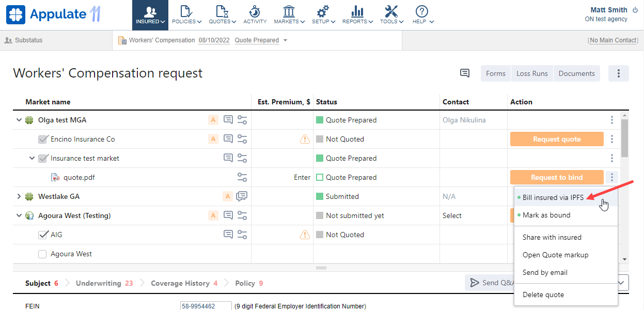Click the Request to bind button
Viewport: 644px width, 310px height.
557,177
